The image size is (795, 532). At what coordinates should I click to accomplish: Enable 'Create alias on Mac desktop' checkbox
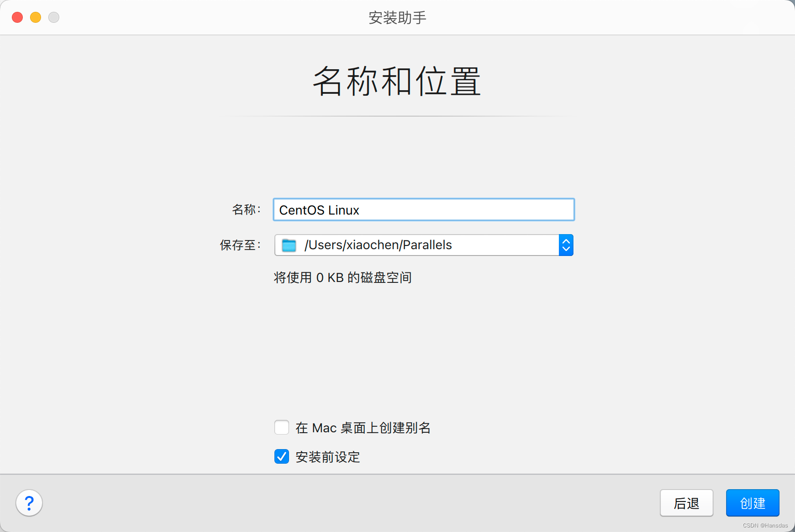click(282, 427)
